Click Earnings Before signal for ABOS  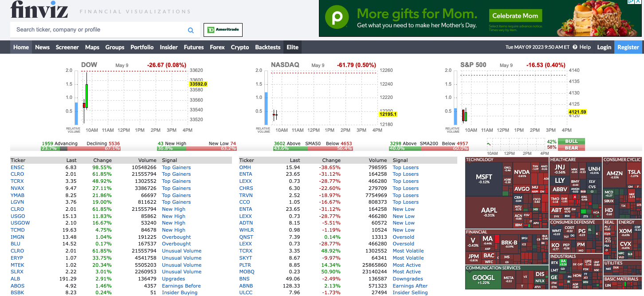(x=181, y=286)
